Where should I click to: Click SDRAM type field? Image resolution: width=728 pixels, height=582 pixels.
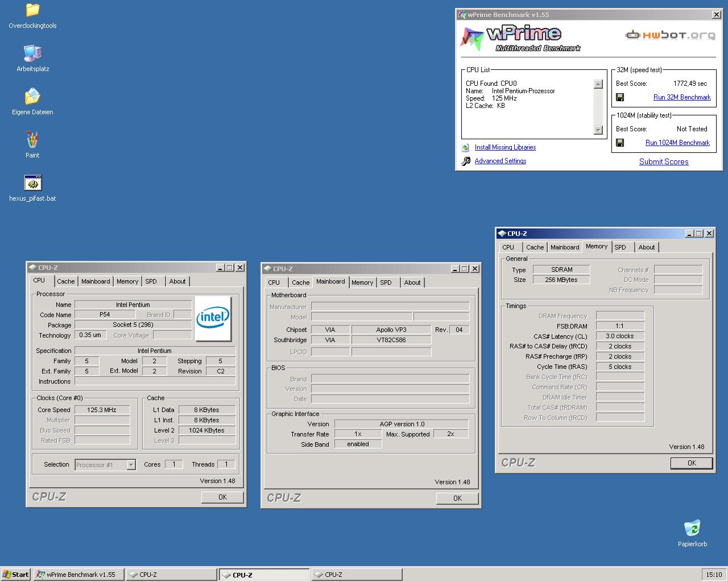(561, 269)
